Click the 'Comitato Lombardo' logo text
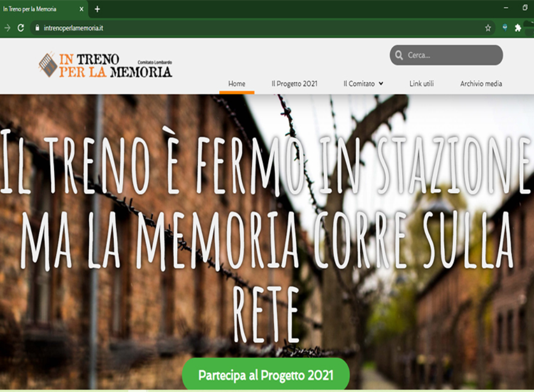The height and width of the screenshot is (392, 534). (155, 62)
